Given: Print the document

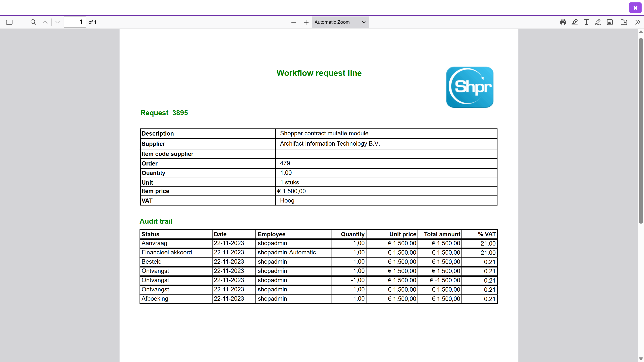Looking at the screenshot, I should pyautogui.click(x=563, y=22).
